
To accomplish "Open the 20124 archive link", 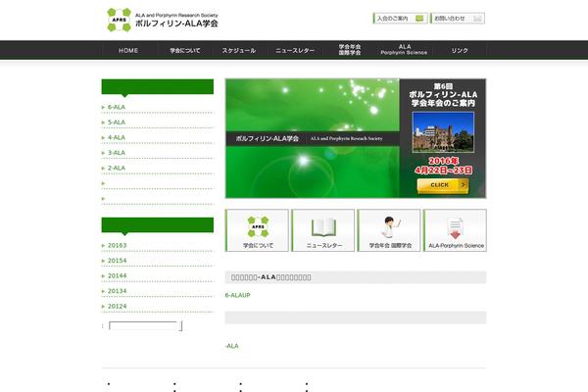I will click(117, 307).
